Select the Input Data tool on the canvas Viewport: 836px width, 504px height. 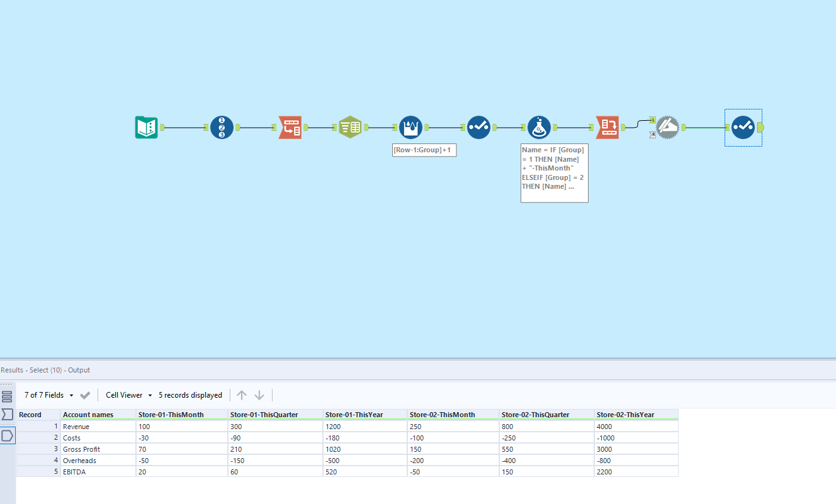(x=147, y=127)
